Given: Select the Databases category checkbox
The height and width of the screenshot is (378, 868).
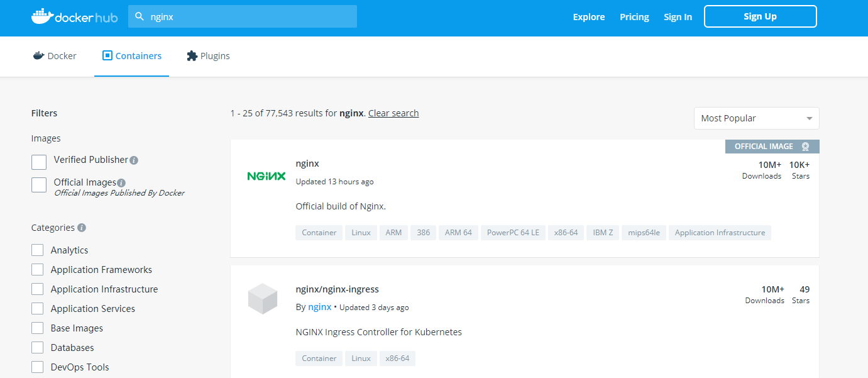Looking at the screenshot, I should tap(38, 348).
